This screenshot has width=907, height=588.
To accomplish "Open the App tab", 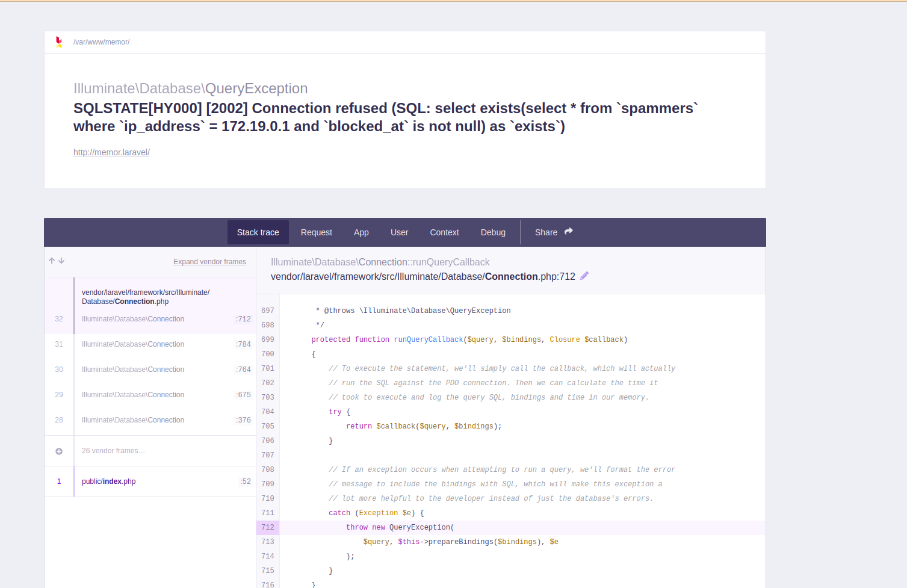I will point(361,232).
